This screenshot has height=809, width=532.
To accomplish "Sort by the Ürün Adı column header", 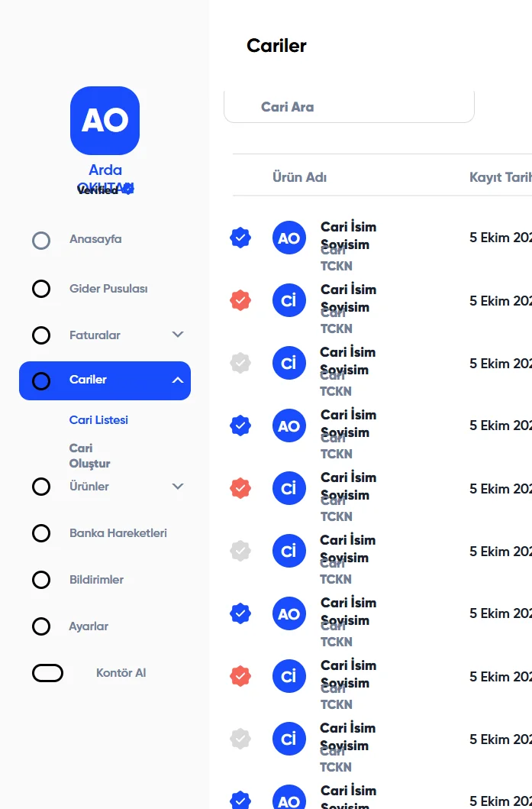I will pyautogui.click(x=300, y=177).
